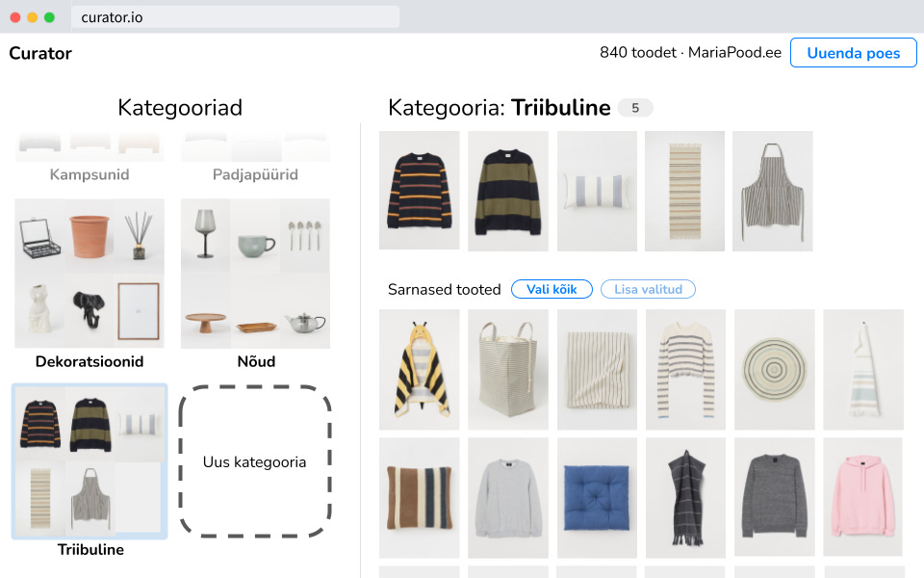Click the Lisa valitud button
This screenshot has height=578, width=924.
tap(647, 289)
